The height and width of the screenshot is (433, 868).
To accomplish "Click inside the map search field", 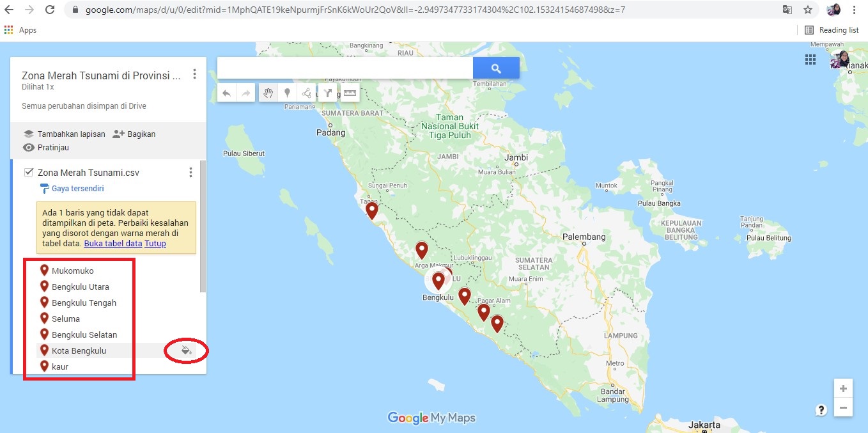I will pyautogui.click(x=345, y=68).
